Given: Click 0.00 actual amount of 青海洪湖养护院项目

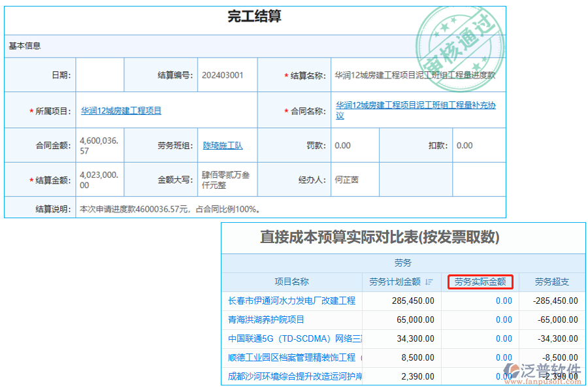Looking at the screenshot, I should point(503,319).
